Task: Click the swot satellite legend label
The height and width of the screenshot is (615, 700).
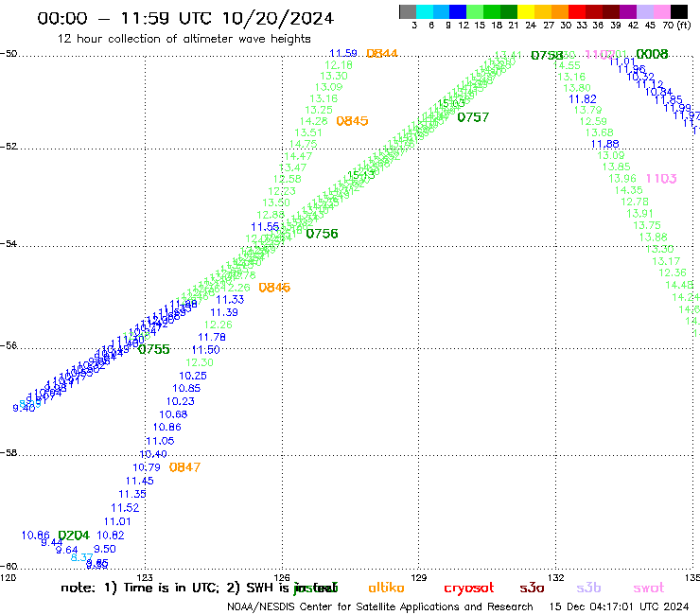Action: [x=649, y=588]
